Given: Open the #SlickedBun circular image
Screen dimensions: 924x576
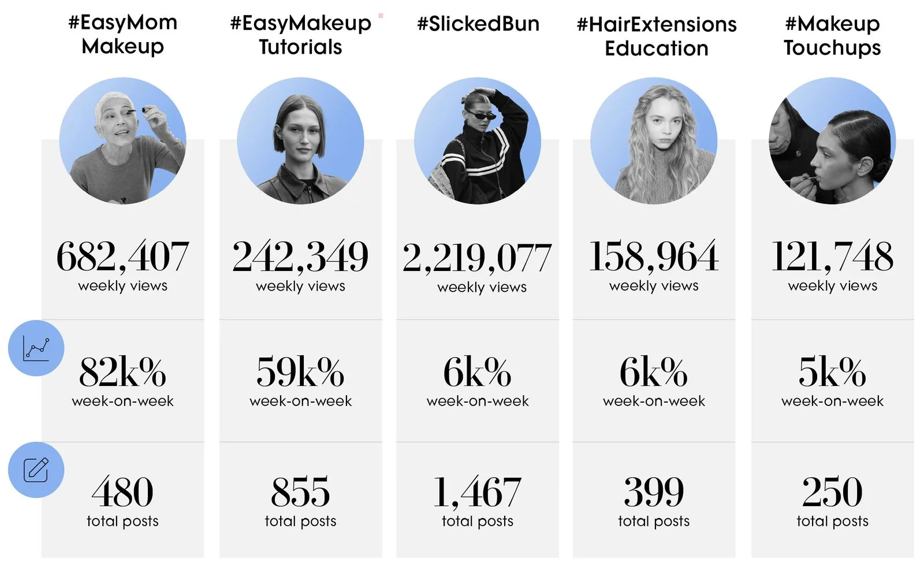Looking at the screenshot, I should tap(478, 141).
